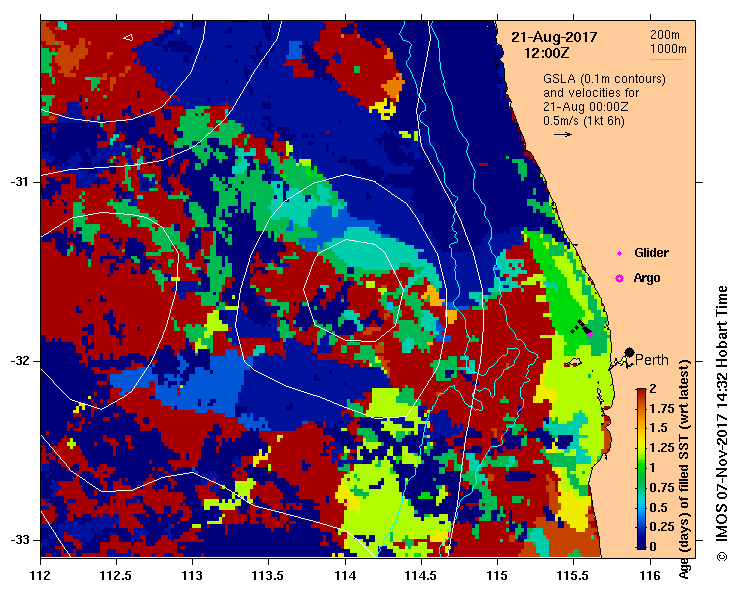
Task: Click the black glider track markers near the coast
Action: click(x=580, y=327)
